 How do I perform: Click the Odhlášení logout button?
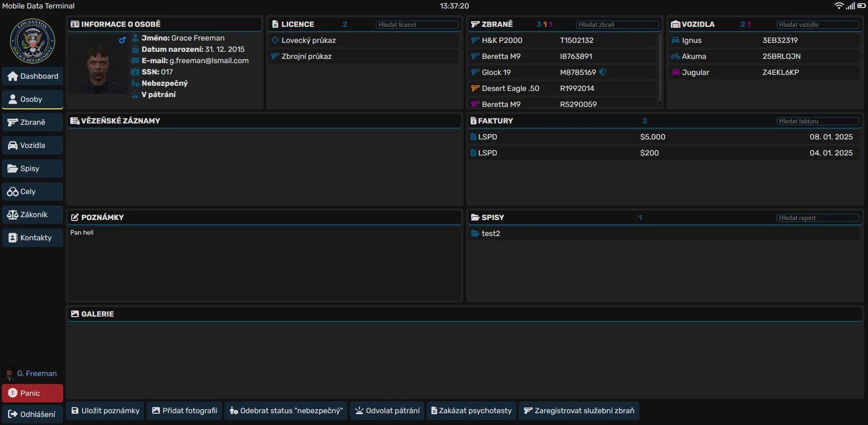point(33,414)
